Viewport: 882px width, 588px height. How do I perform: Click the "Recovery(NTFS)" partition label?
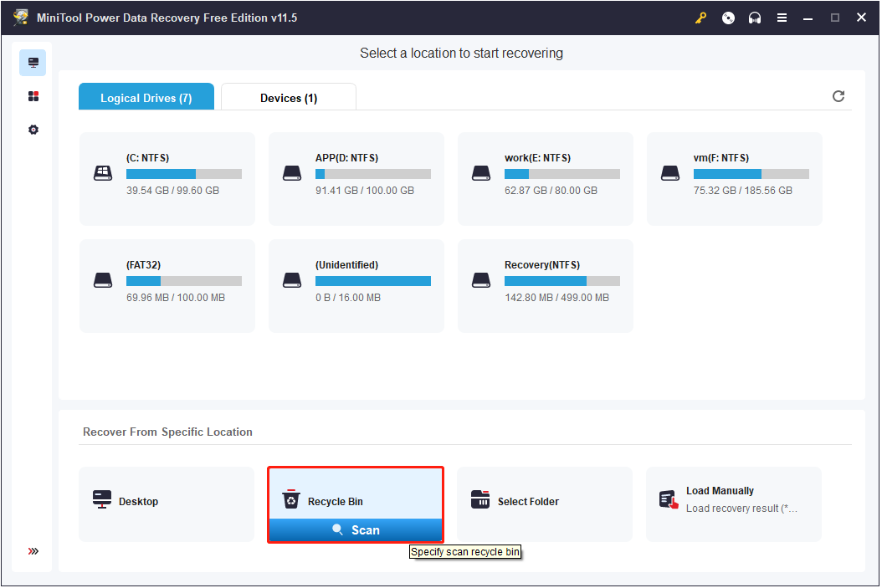click(x=541, y=265)
